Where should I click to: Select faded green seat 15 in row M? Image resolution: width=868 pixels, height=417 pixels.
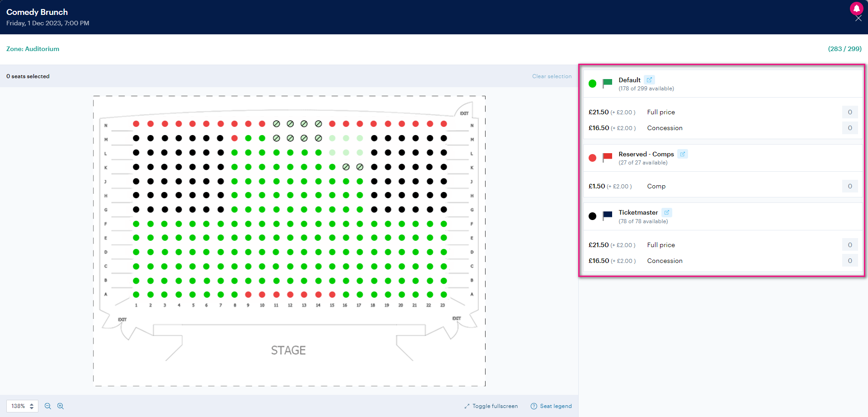point(332,138)
